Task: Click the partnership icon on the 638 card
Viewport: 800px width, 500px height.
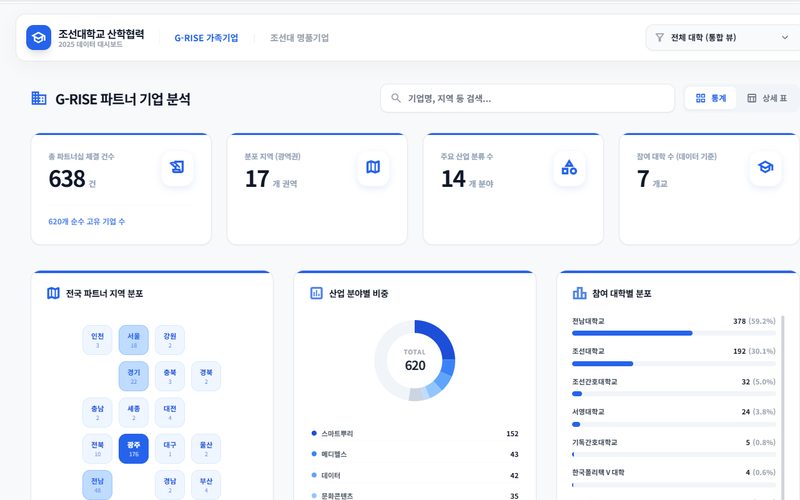Action: (x=177, y=167)
